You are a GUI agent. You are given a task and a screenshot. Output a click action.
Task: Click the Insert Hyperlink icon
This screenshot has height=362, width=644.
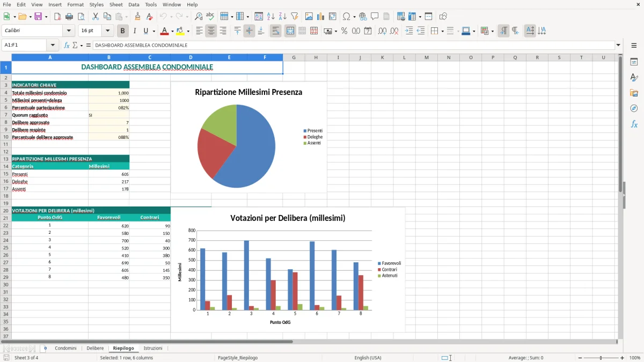[363, 17]
